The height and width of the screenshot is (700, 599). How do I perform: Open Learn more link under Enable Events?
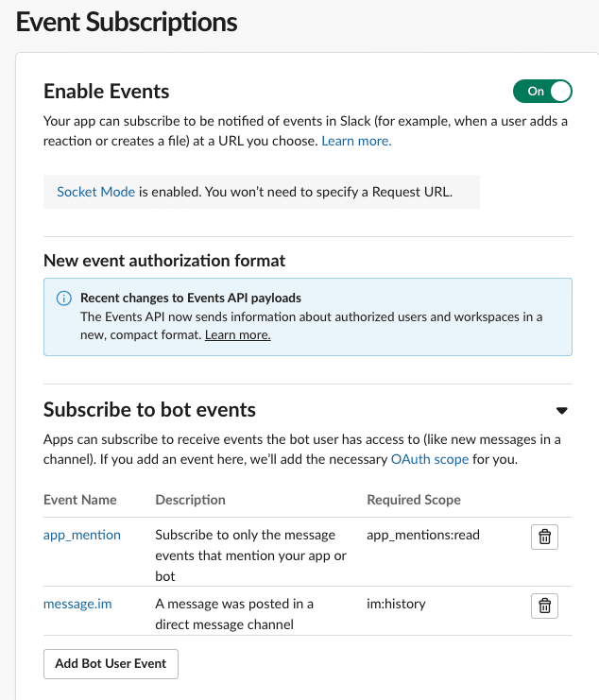tap(356, 141)
